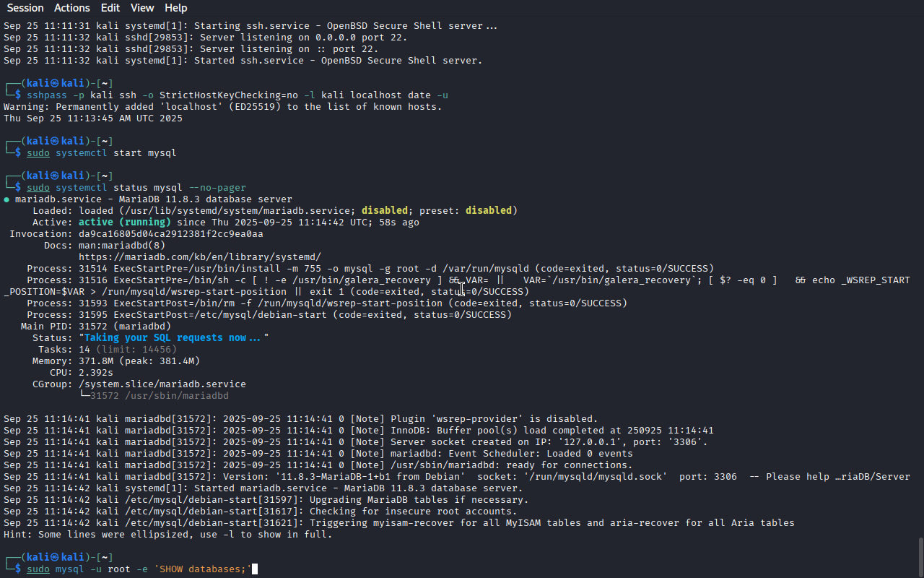Click "Taking your SQL requests now" status text

(173, 338)
